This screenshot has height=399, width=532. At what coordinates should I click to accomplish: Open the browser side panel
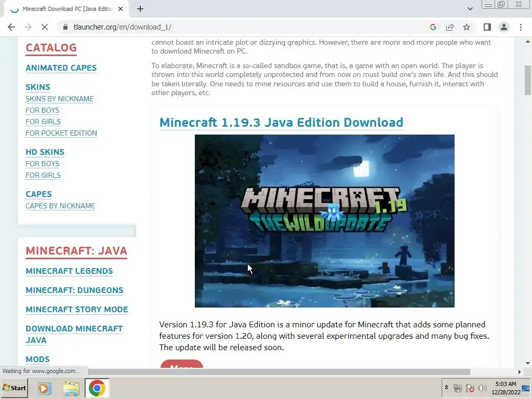(487, 27)
